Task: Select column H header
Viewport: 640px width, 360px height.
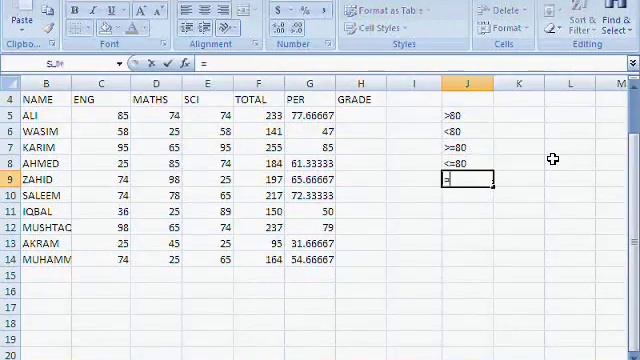Action: tap(361, 83)
